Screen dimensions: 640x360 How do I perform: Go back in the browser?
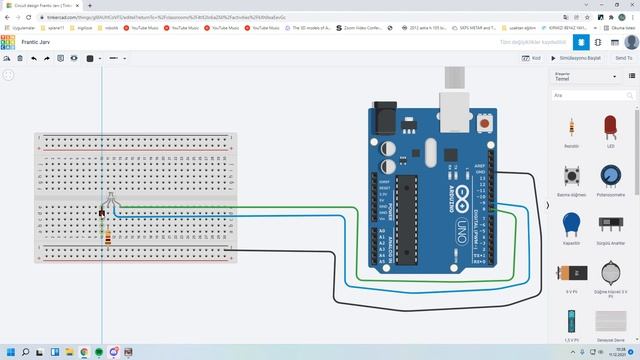coord(7,17)
